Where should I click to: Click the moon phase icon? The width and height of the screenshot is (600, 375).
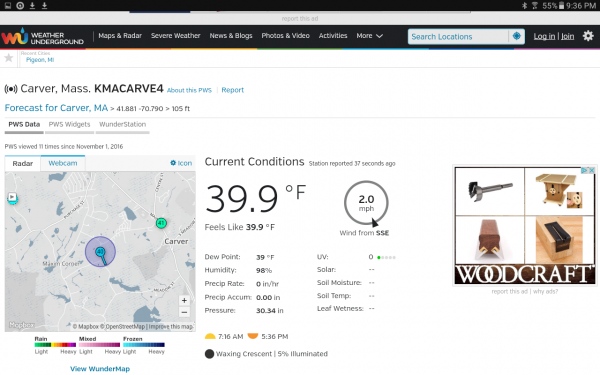(209, 354)
